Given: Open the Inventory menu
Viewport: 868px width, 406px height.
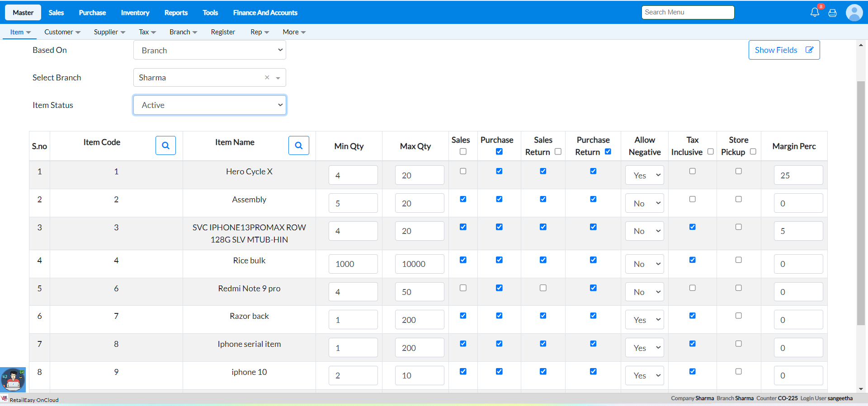Looking at the screenshot, I should [135, 13].
